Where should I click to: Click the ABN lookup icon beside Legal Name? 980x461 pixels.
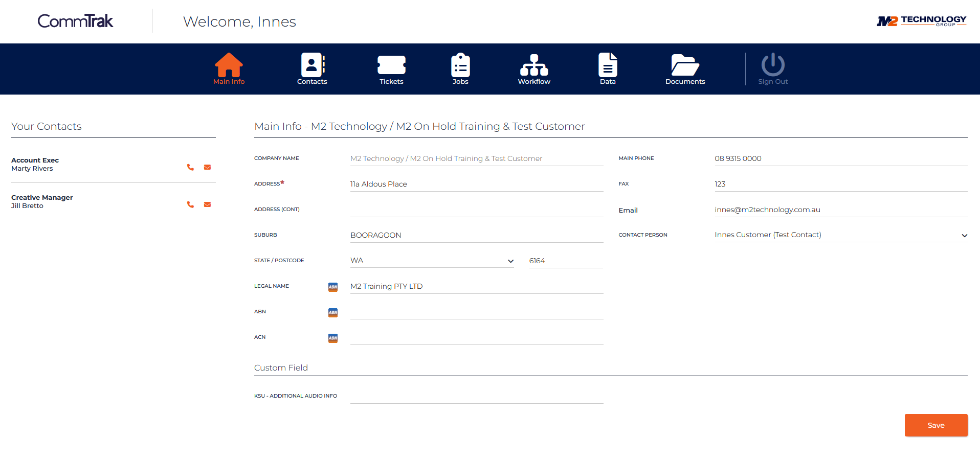click(x=333, y=287)
